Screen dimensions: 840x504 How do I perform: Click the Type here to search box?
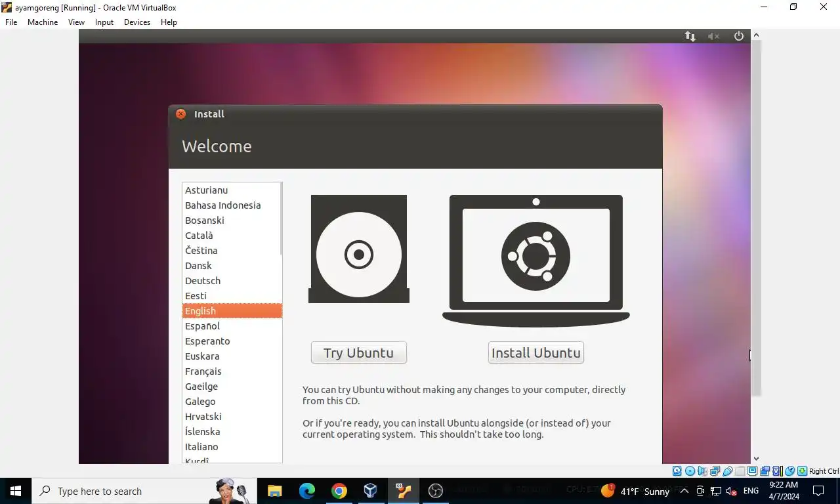(x=144, y=491)
